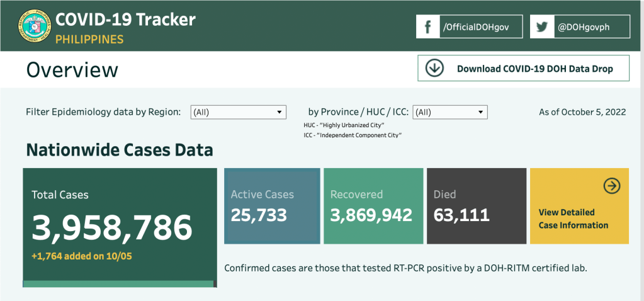Viewport: 644px width, 301px height.
Task: Click the Facebook icon in the header
Action: point(428,27)
